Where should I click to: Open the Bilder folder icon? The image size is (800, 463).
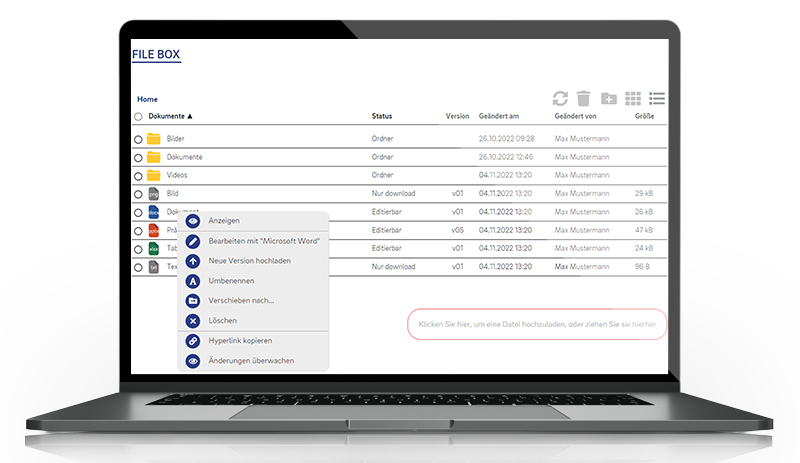pos(154,139)
